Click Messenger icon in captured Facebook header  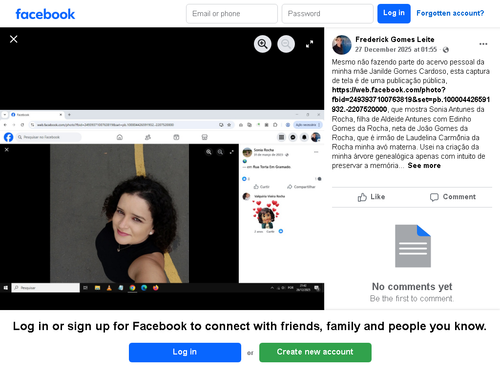(x=293, y=137)
